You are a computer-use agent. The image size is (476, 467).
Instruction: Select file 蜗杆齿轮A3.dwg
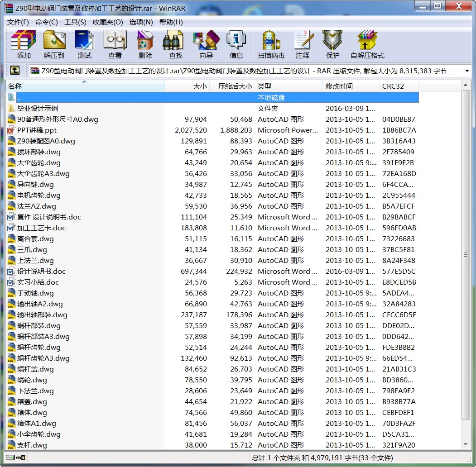click(x=43, y=358)
